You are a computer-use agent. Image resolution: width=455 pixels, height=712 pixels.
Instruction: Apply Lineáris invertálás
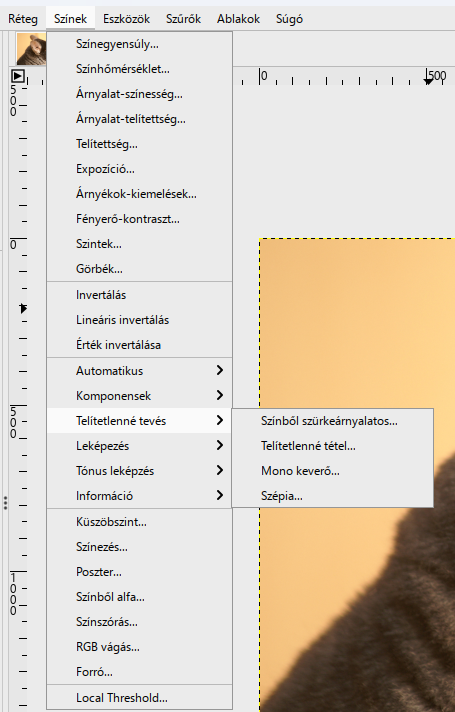pos(139,320)
